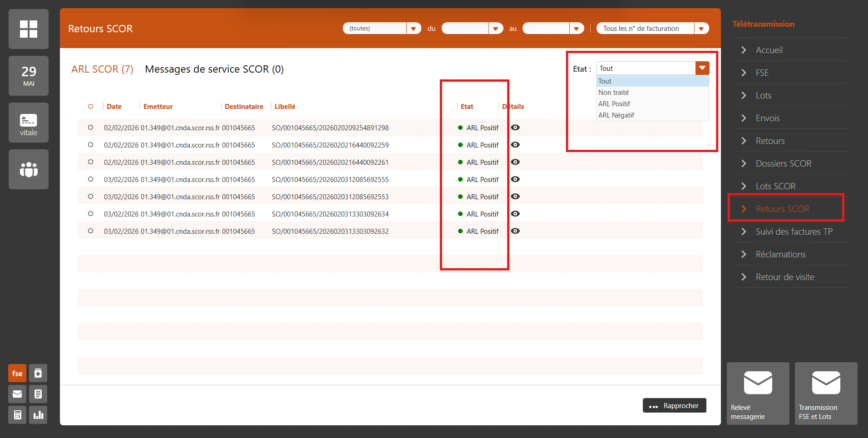Sort by Emetteur column header
868x438 pixels.
tap(158, 107)
